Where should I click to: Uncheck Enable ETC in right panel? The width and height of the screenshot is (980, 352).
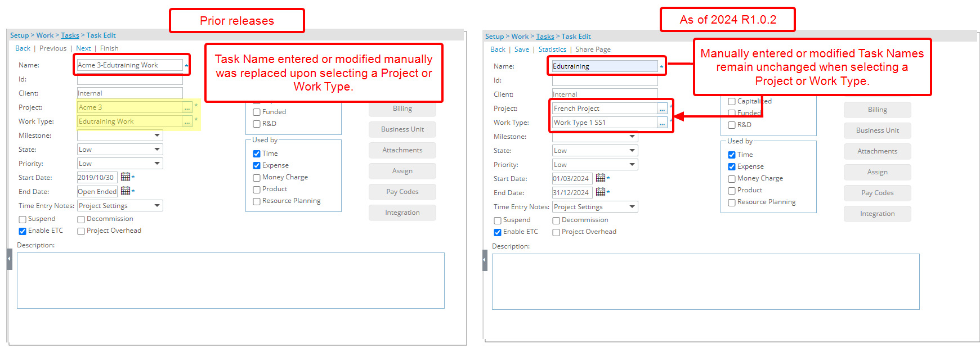(x=498, y=232)
